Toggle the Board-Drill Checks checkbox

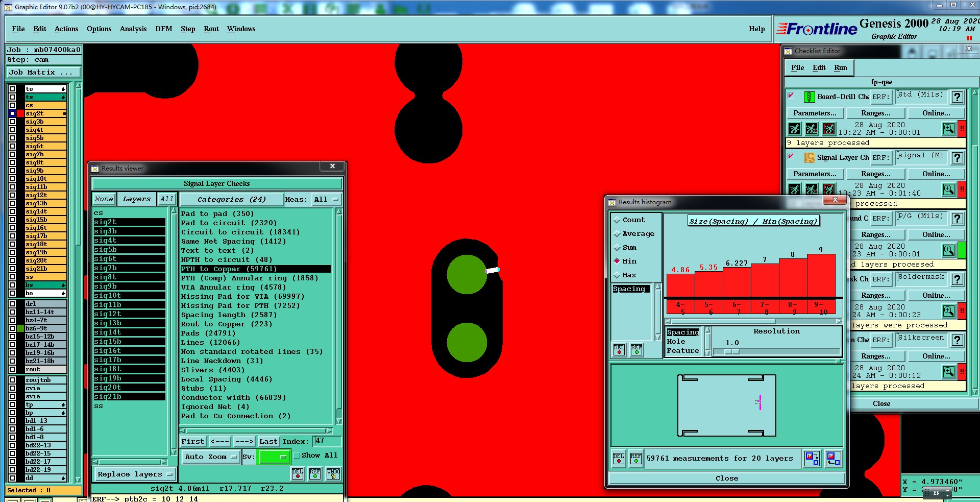pos(791,95)
